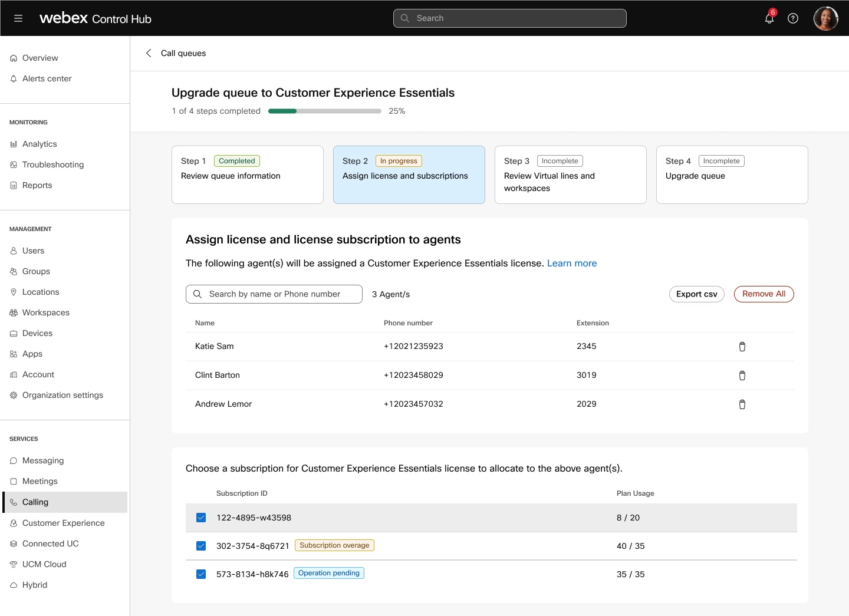Open Customer Experience in sidebar

pos(65,523)
